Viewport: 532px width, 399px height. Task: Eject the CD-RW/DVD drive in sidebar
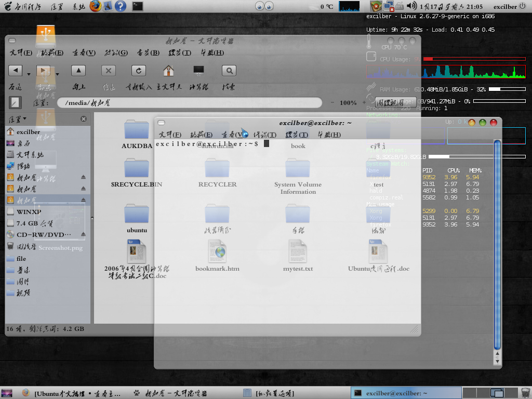pos(83,234)
